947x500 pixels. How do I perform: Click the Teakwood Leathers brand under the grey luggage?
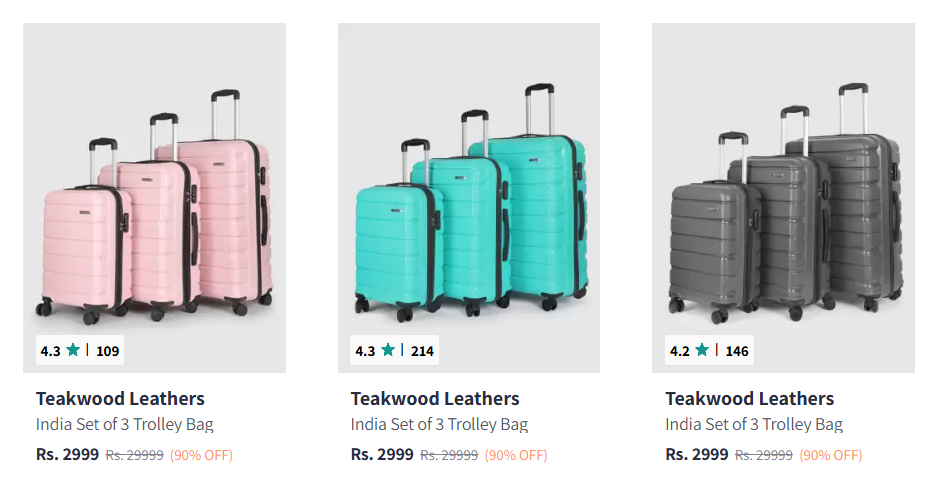(x=750, y=399)
